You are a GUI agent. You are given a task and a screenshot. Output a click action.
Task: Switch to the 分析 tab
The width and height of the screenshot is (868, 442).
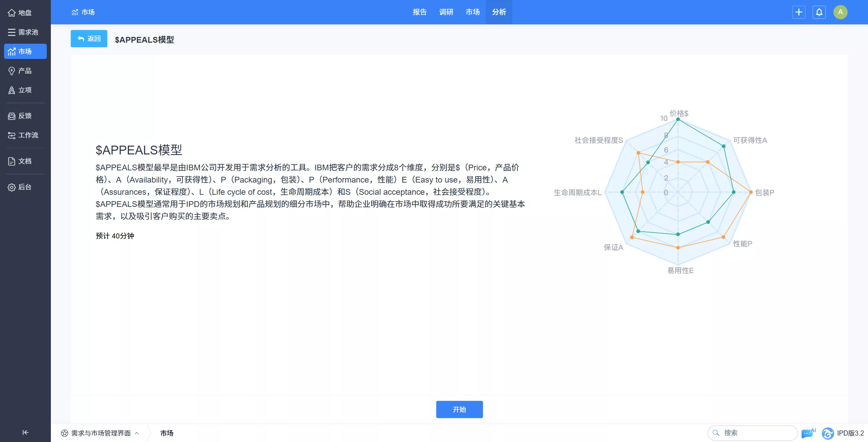coord(499,12)
